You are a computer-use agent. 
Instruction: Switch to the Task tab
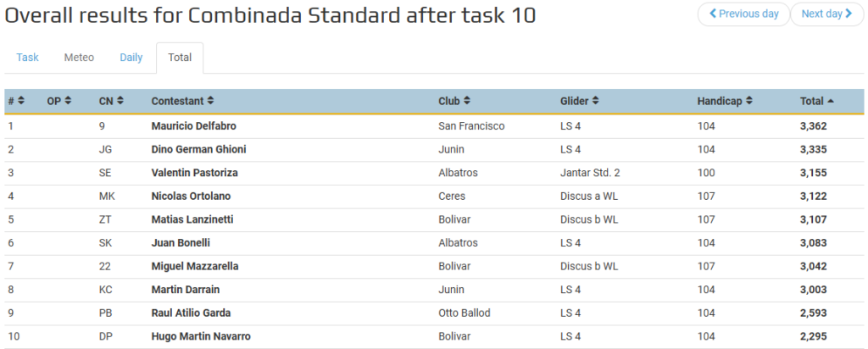[x=27, y=58]
